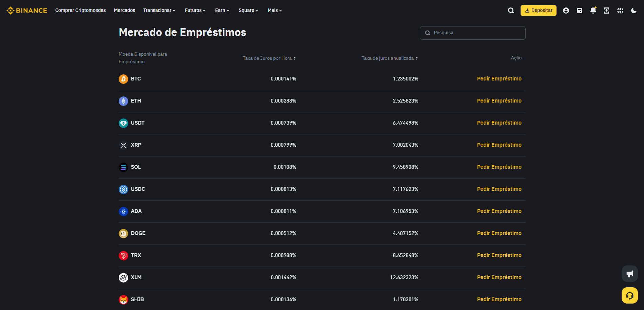Click Pedir Empréstimo for ETH
Viewport: 644px width, 310px height.
click(x=499, y=101)
